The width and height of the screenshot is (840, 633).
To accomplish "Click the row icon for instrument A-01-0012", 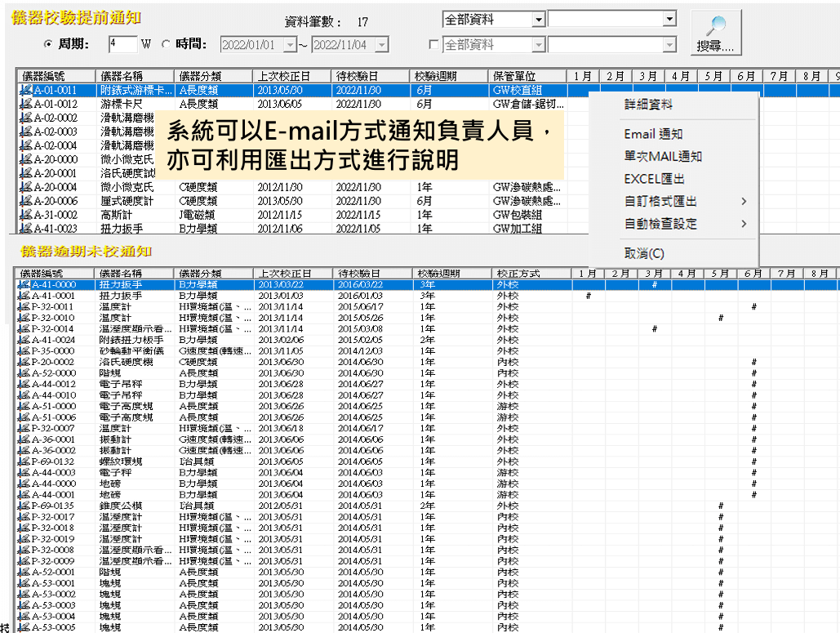I will [x=24, y=105].
